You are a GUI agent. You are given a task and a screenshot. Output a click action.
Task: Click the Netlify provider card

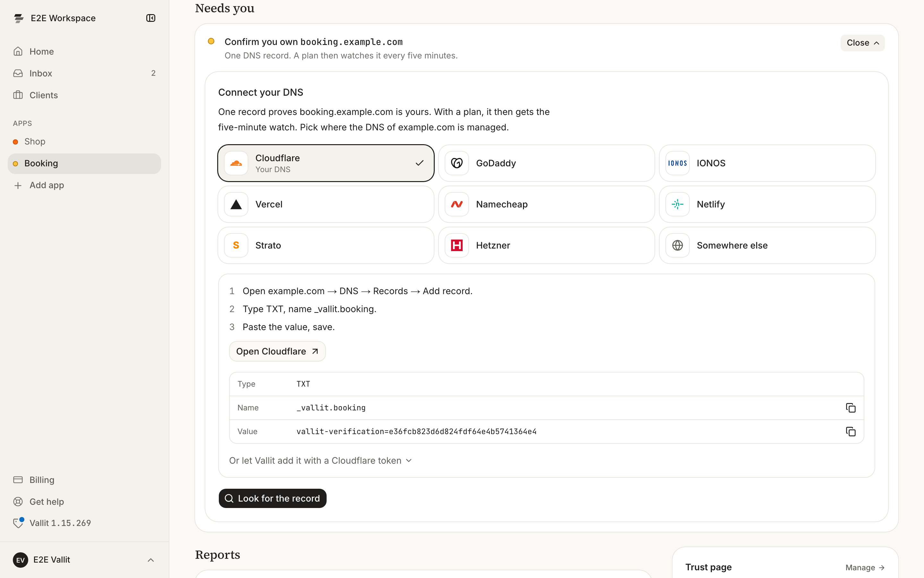pos(767,205)
